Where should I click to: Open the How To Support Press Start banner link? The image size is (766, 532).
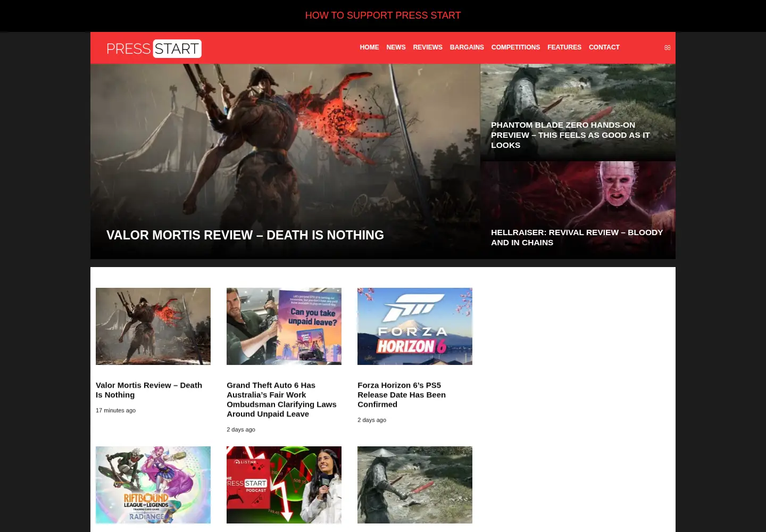coord(383,15)
